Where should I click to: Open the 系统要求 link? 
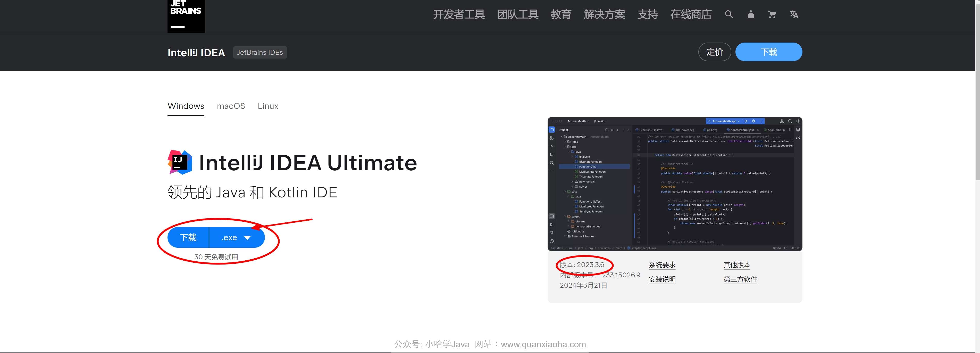[x=662, y=265]
